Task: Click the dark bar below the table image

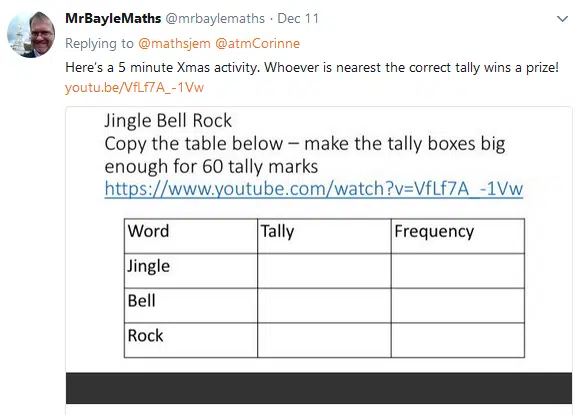Action: coord(319,388)
